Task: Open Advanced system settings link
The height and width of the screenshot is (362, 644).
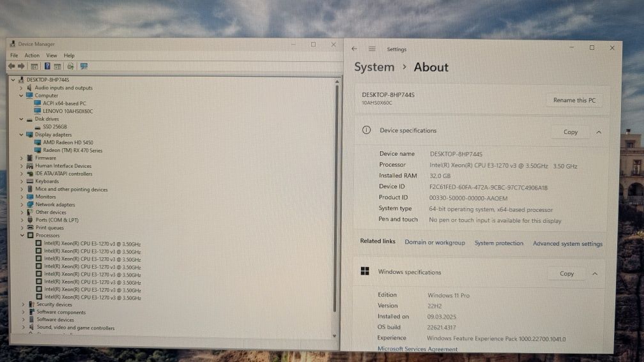Action: pyautogui.click(x=567, y=244)
